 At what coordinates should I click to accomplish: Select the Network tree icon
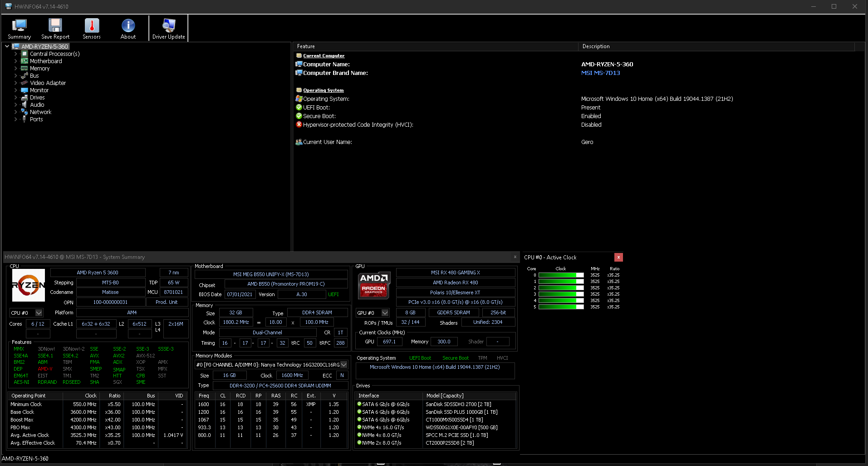25,112
